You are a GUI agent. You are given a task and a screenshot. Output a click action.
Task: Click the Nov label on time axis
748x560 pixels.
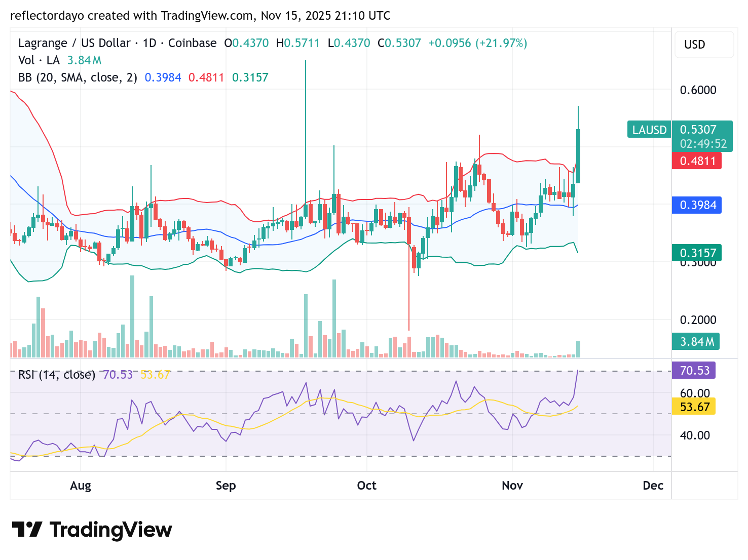512,486
